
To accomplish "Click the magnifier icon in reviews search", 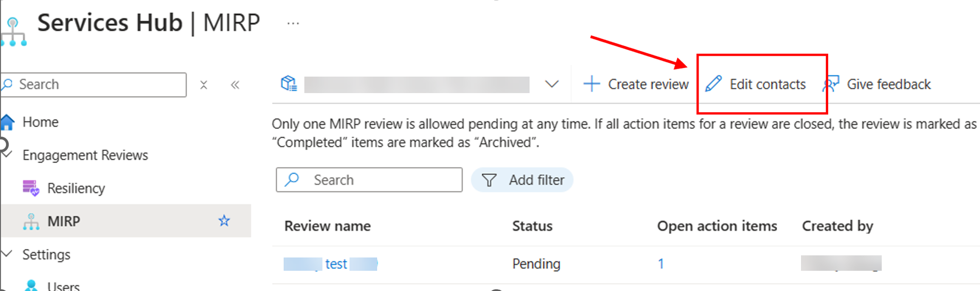I will point(292,180).
